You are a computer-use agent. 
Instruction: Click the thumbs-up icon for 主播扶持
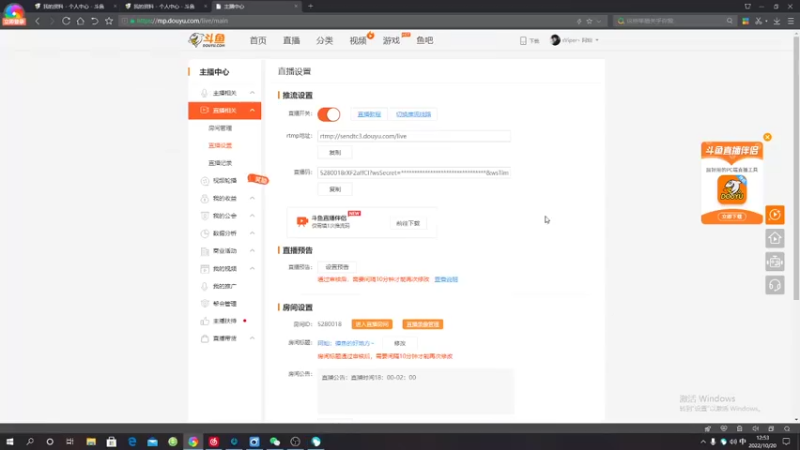click(205, 321)
